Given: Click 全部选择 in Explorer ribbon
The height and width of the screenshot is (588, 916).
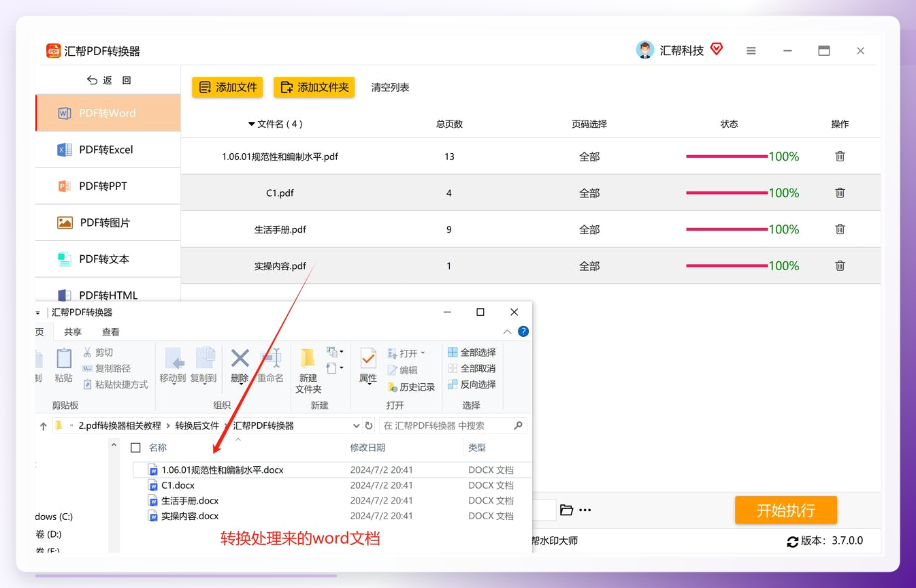Looking at the screenshot, I should [472, 353].
